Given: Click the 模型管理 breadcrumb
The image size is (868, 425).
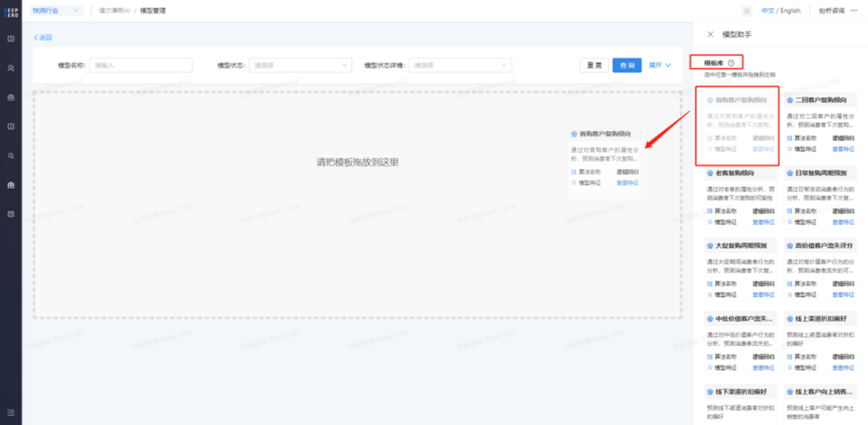Looking at the screenshot, I should (153, 10).
